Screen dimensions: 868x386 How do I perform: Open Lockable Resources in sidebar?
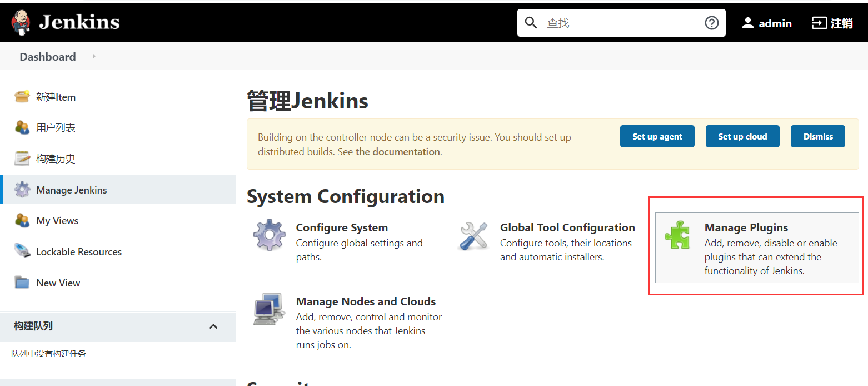(79, 252)
